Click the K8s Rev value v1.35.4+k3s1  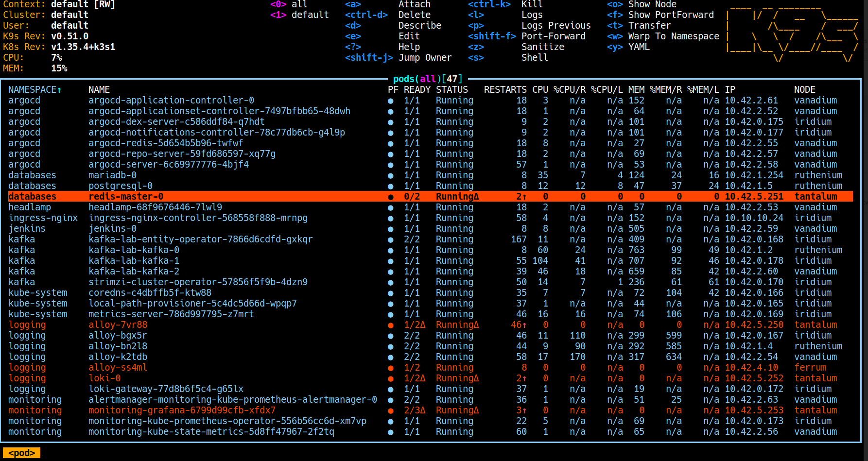point(83,47)
